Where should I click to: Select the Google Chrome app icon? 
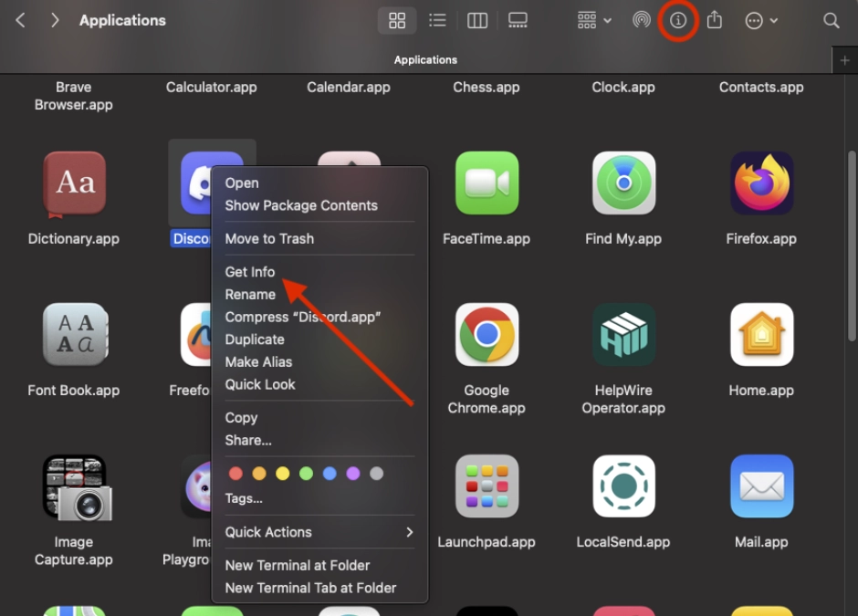coord(487,334)
